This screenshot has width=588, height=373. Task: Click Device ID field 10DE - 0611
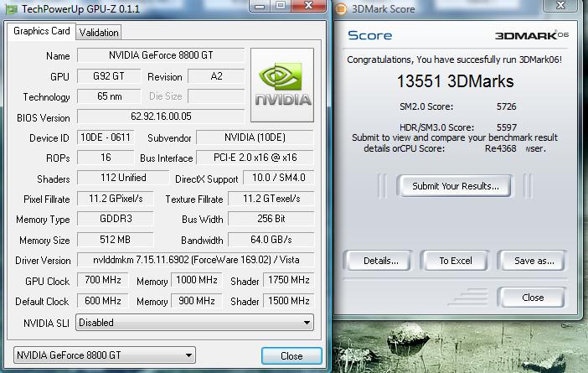point(106,137)
